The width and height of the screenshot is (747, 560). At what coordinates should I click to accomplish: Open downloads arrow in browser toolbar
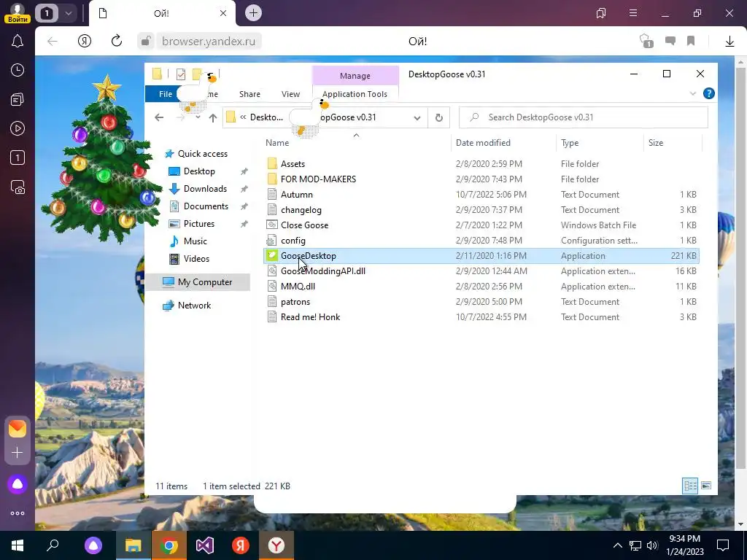pyautogui.click(x=729, y=42)
